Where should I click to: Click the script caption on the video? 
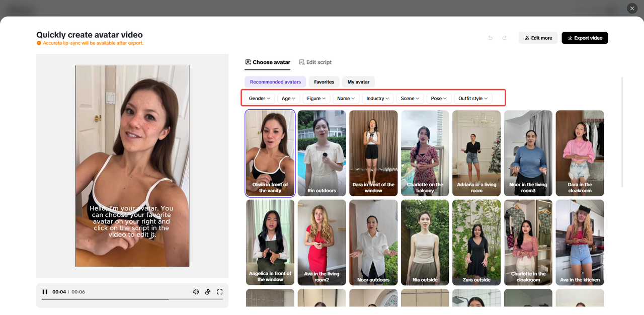[132, 221]
